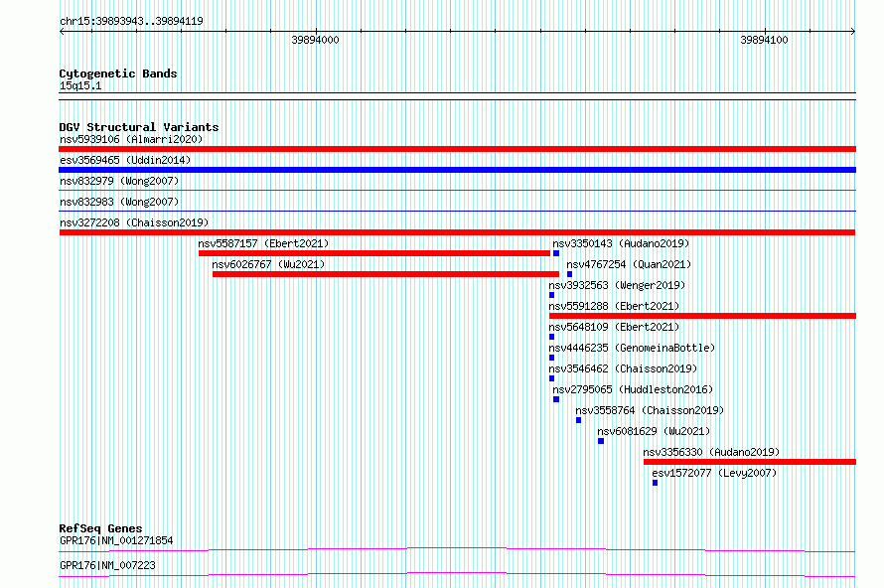Open nsv3546462 (Chaisson2019) label
Image resolution: width=884 pixels, height=588 pixels.
tap(623, 368)
